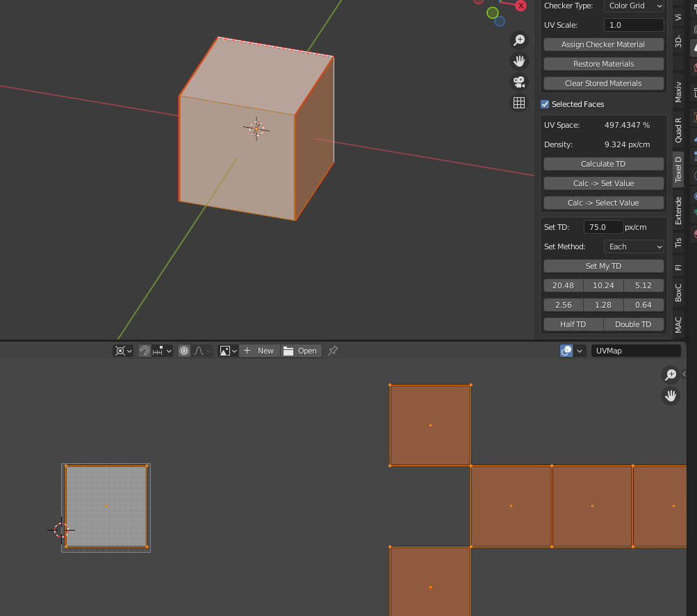Image resolution: width=697 pixels, height=616 pixels.
Task: Toggle camera view with the camera icon
Action: [518, 82]
